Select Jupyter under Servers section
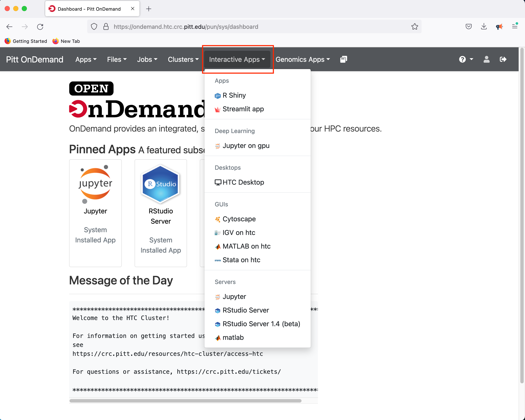525x420 pixels. point(257,297)
